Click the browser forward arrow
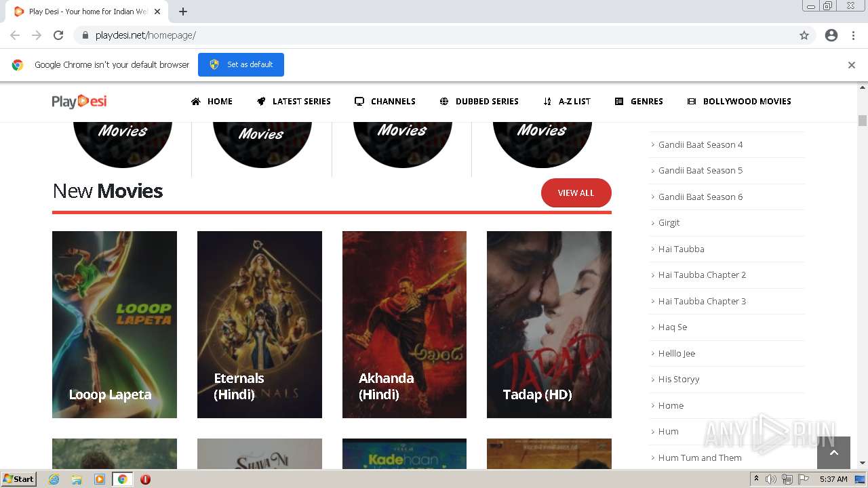The image size is (868, 488). pyautogui.click(x=37, y=35)
